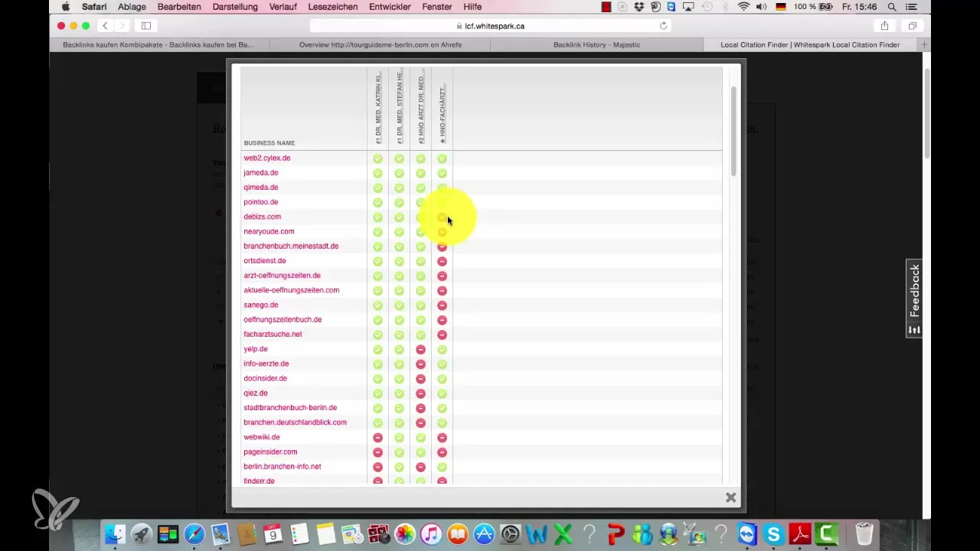Open the Share button in Safari toolbar
Viewport: 980px width, 551px height.
[x=884, y=25]
